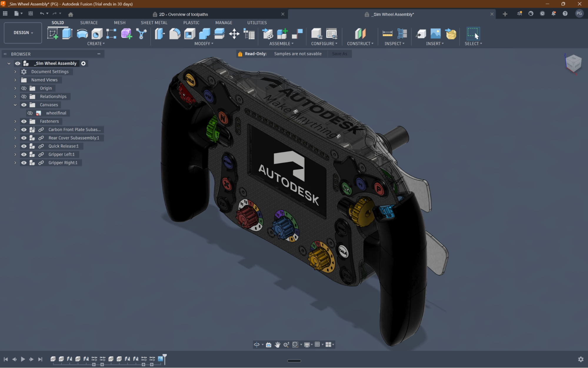This screenshot has width=588, height=368.
Task: Toggle visibility of Quick Release:1
Action: point(24,146)
